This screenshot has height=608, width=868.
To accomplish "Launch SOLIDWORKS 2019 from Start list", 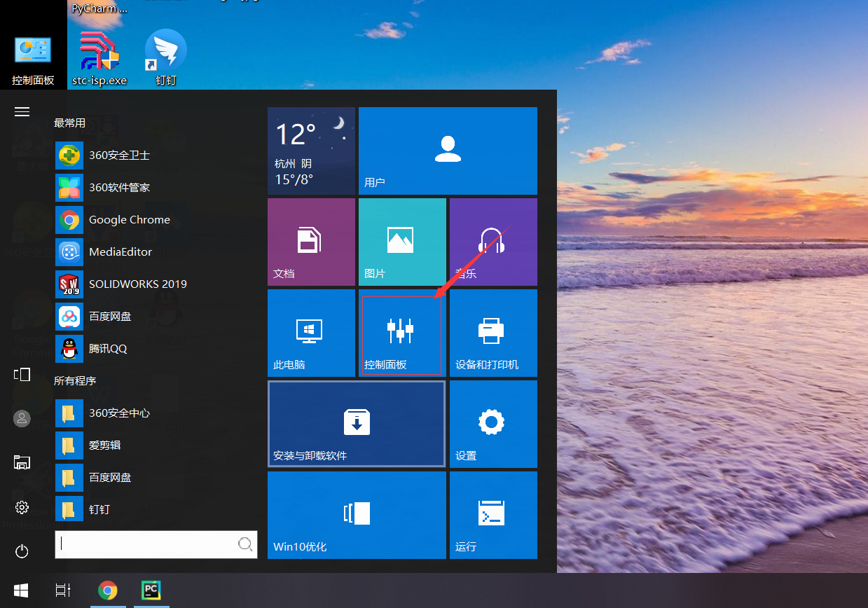I will 156,284.
